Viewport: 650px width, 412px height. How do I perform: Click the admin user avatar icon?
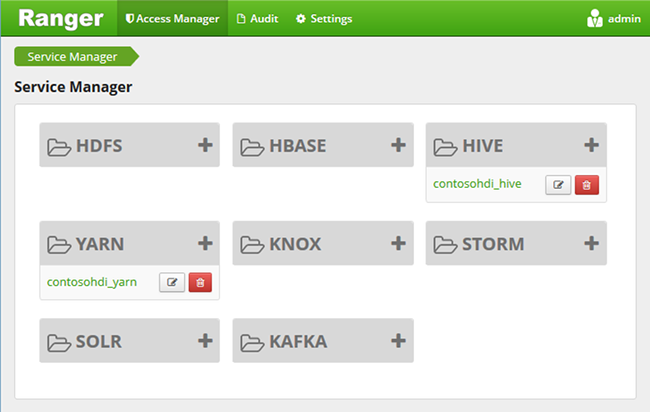(595, 18)
